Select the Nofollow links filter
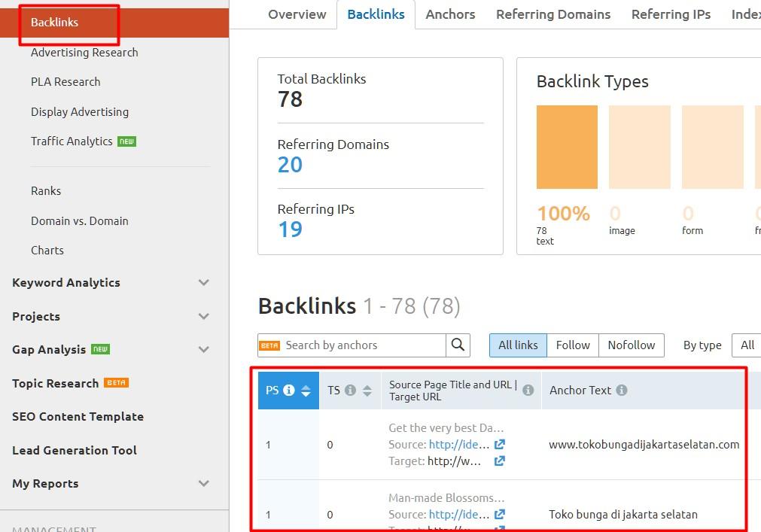761x532 pixels. 632,345
